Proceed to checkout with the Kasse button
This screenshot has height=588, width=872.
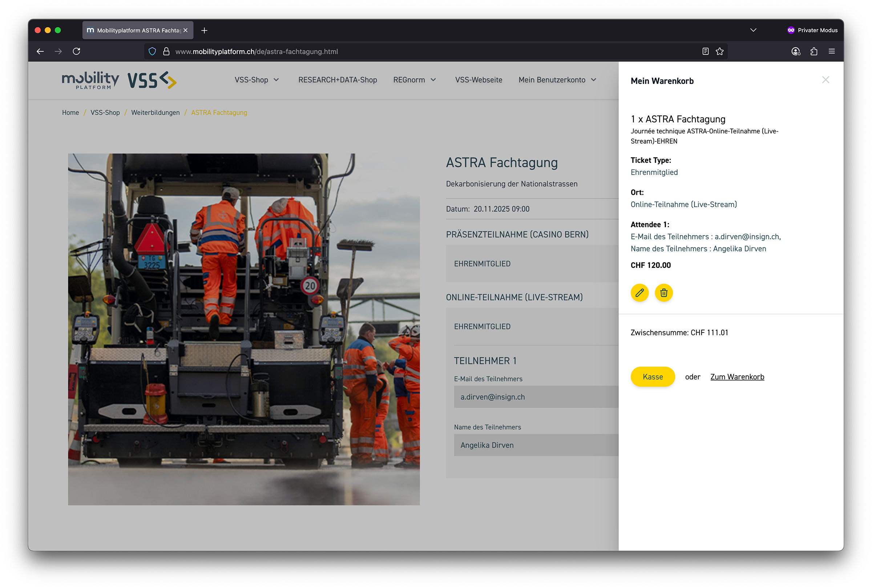tap(653, 377)
